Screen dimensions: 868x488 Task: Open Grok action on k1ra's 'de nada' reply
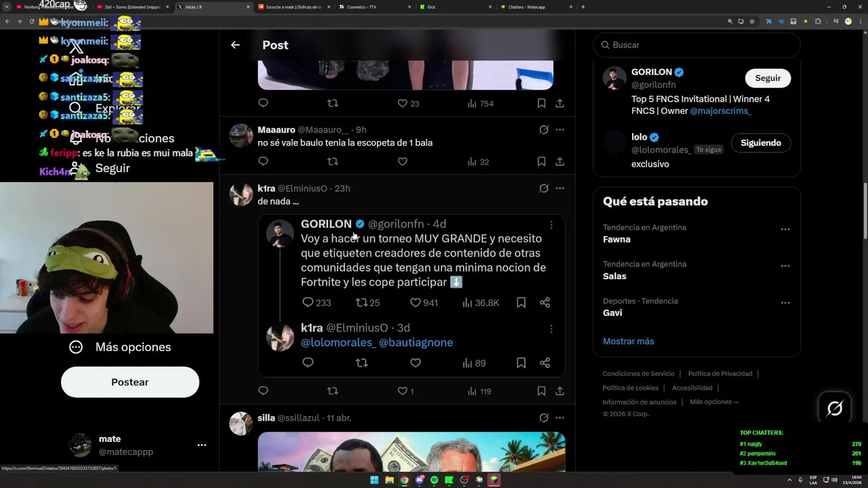tap(544, 188)
